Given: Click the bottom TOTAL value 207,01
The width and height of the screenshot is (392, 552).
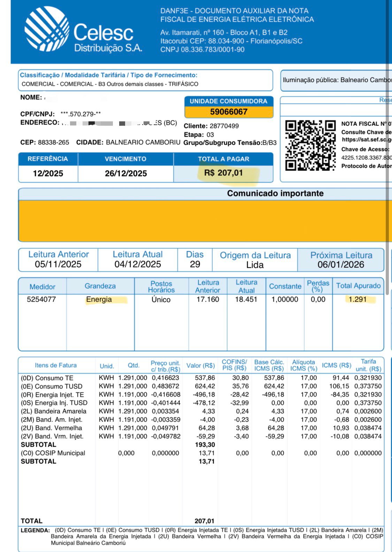Looking at the screenshot, I should point(205,521).
